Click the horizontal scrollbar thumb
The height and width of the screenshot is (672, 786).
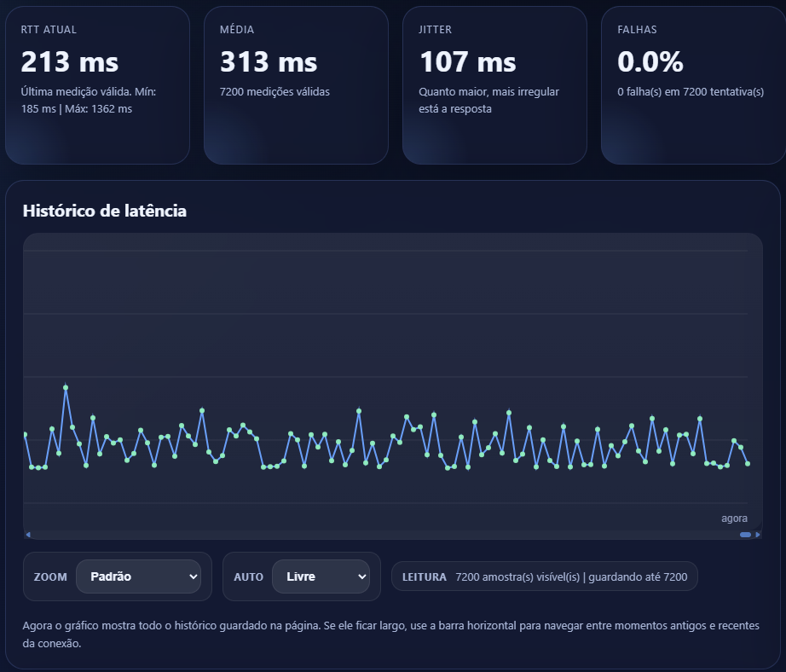coord(745,535)
